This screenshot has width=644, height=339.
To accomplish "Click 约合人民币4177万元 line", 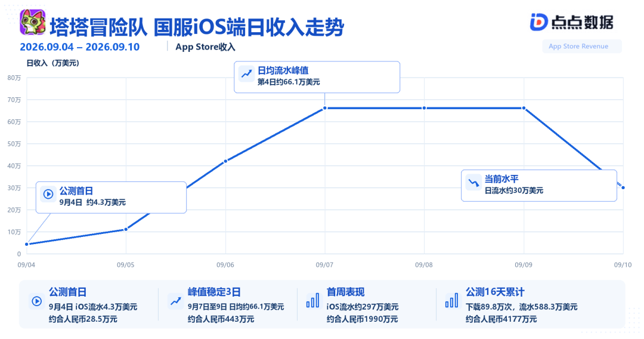I will tap(501, 319).
